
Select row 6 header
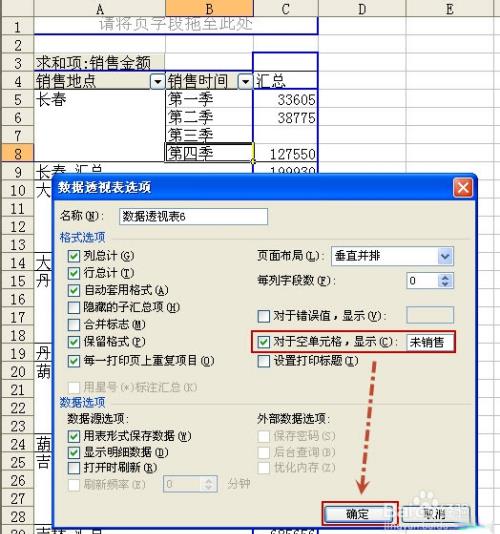pyautogui.click(x=17, y=118)
